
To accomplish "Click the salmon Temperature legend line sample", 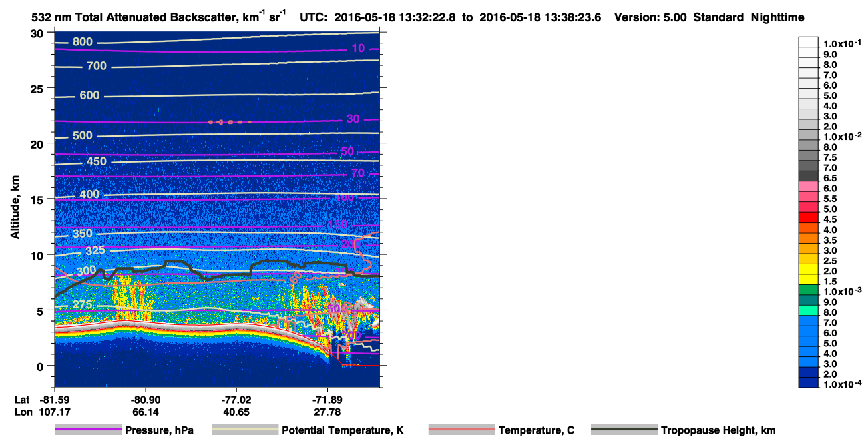I will [x=461, y=430].
